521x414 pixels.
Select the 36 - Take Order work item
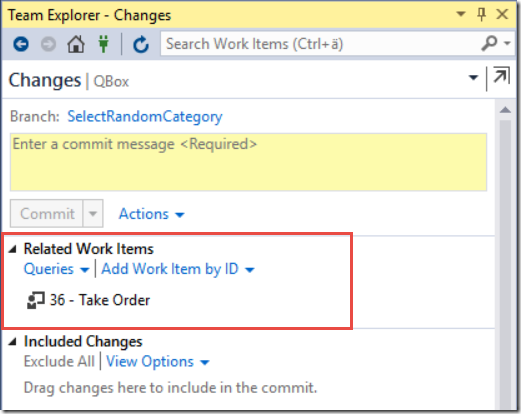pyautogui.click(x=100, y=300)
